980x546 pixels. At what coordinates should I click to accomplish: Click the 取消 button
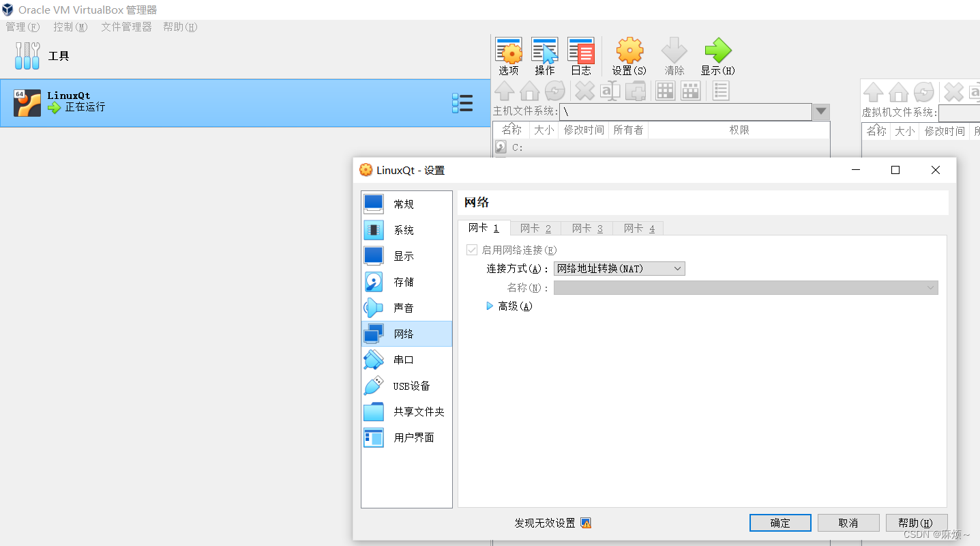pyautogui.click(x=848, y=522)
